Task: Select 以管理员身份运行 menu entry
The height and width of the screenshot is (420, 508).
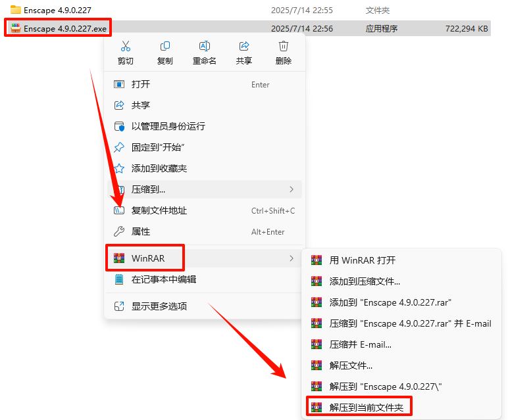Action: point(205,126)
